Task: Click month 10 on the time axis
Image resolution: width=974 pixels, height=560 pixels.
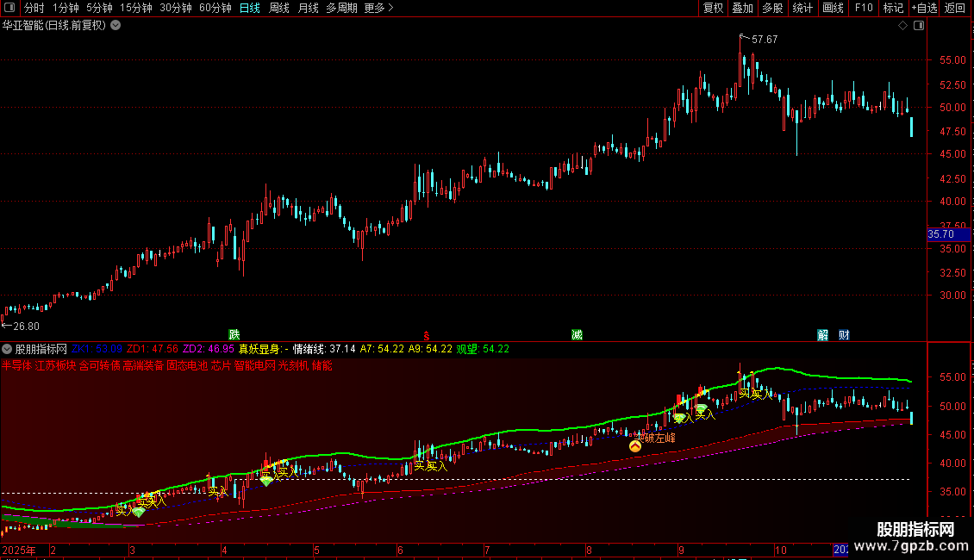Action: point(780,551)
